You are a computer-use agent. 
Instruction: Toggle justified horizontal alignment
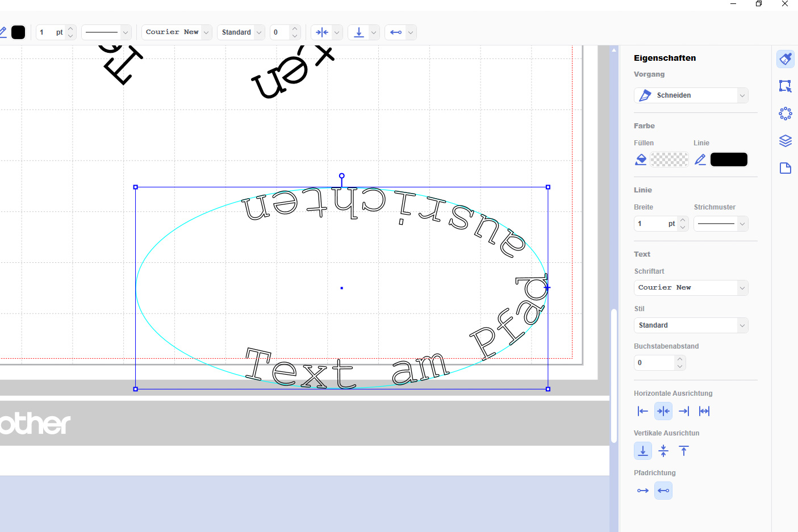point(704,411)
